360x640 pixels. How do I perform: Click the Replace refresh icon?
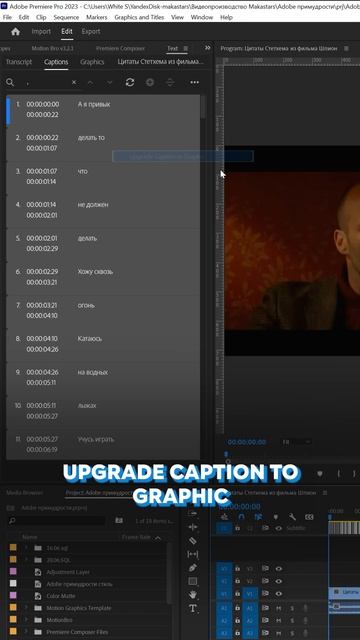coord(130,82)
